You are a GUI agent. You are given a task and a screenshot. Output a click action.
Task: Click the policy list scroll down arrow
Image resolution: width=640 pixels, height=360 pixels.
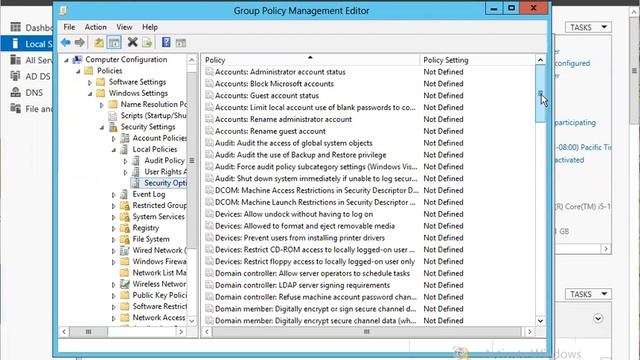point(540,321)
